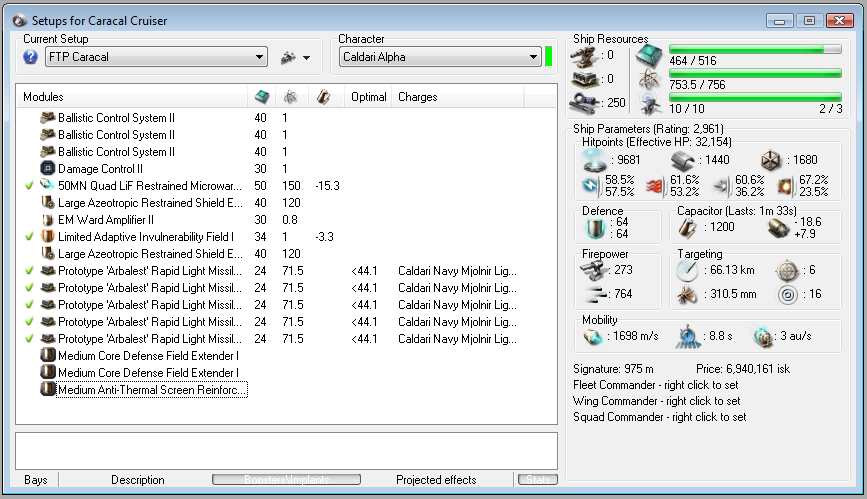The image size is (867, 499).
Task: Click the Stats button
Action: point(538,480)
